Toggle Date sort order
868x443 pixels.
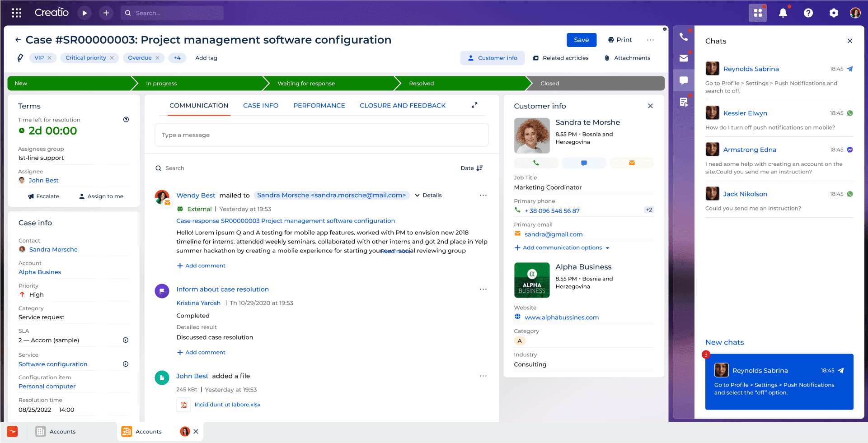coord(472,168)
